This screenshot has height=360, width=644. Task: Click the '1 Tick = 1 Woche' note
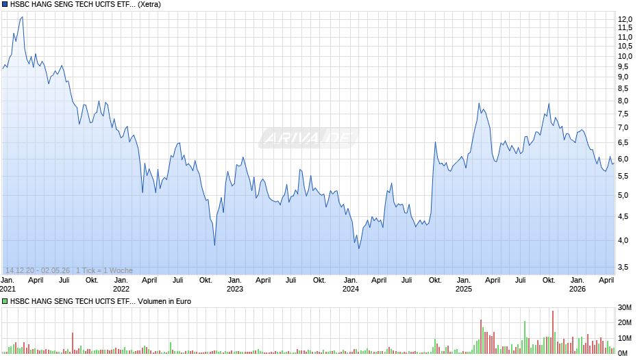(104, 270)
